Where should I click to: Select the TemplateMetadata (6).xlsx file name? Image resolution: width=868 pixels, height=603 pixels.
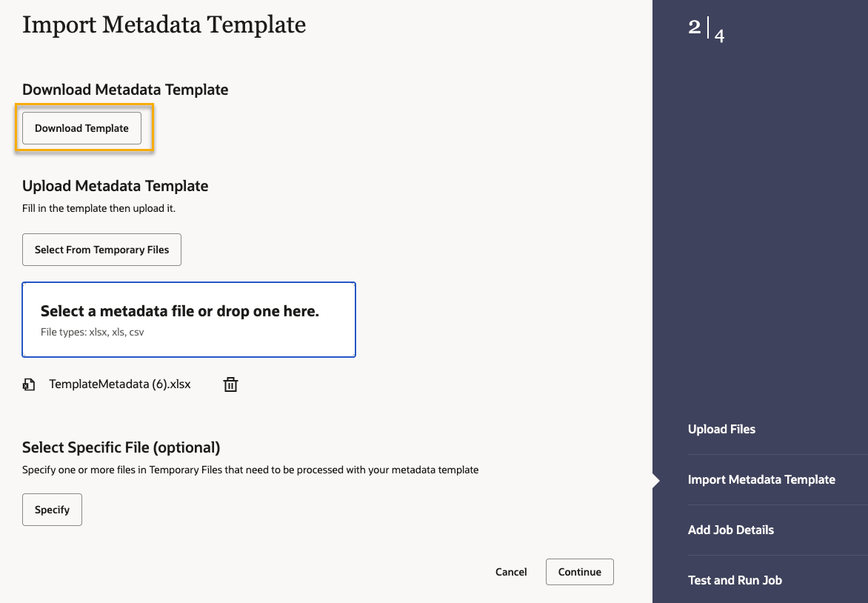(120, 384)
